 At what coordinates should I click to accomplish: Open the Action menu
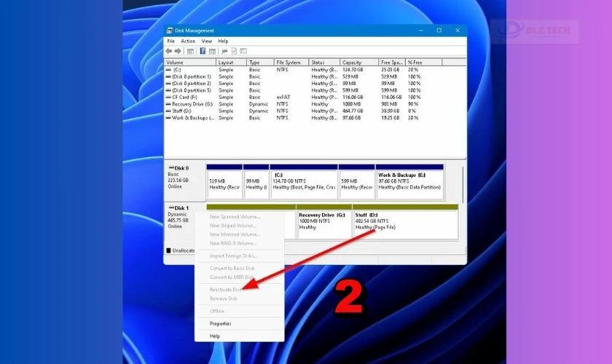188,41
